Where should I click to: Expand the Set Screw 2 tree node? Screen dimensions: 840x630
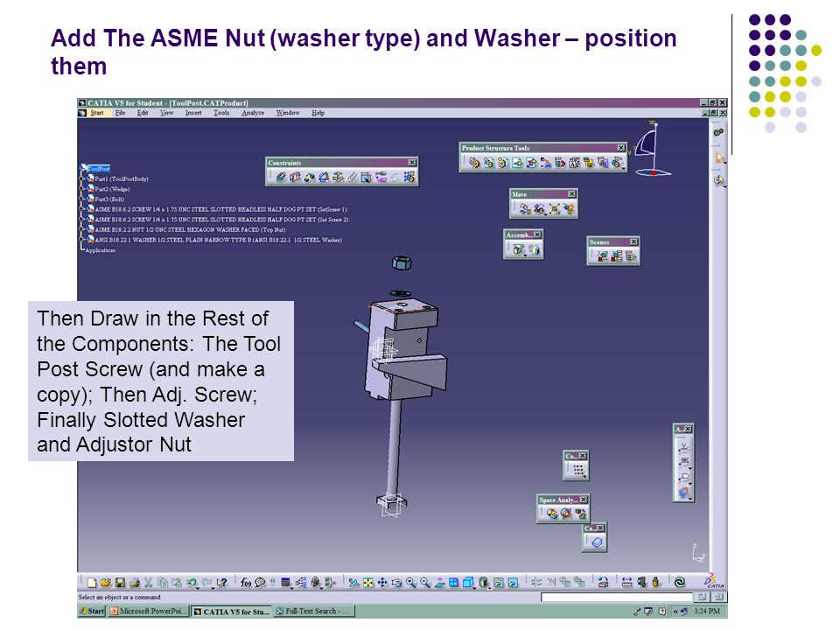point(83,220)
